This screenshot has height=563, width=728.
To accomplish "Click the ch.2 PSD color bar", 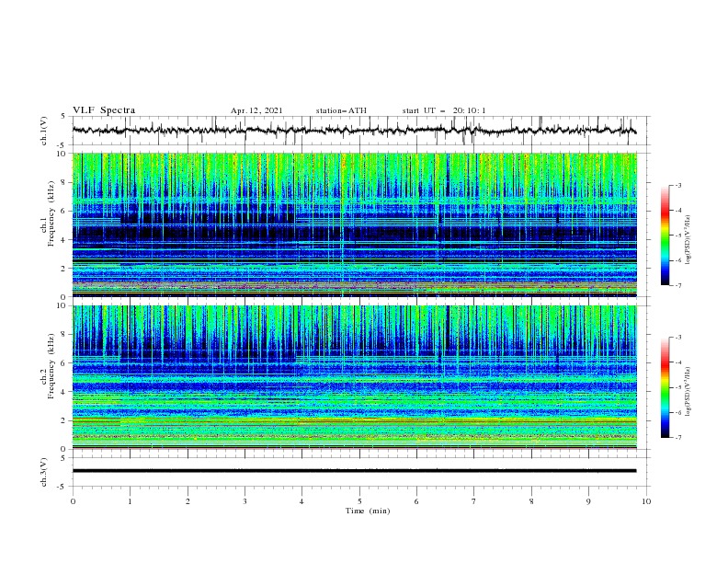I will coord(665,387).
